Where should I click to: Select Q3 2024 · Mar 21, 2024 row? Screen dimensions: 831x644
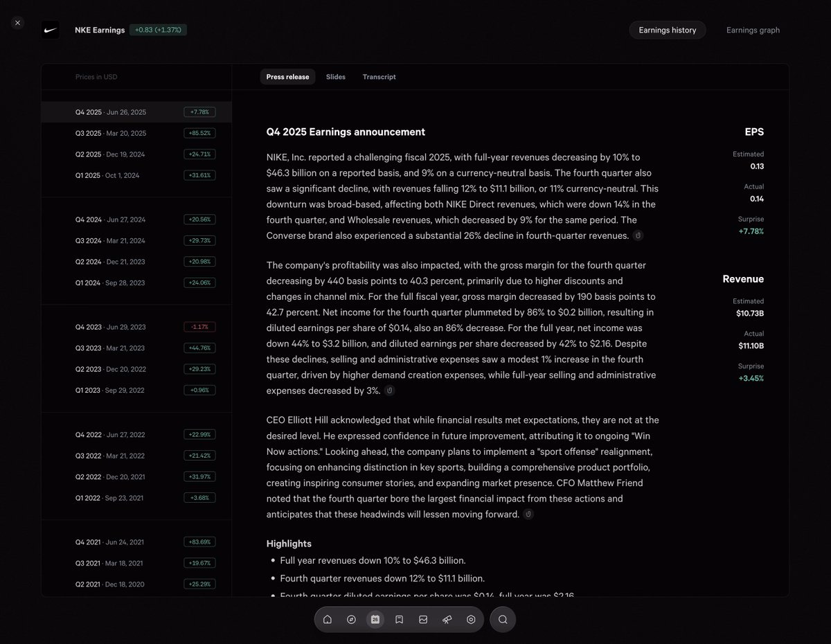[136, 240]
